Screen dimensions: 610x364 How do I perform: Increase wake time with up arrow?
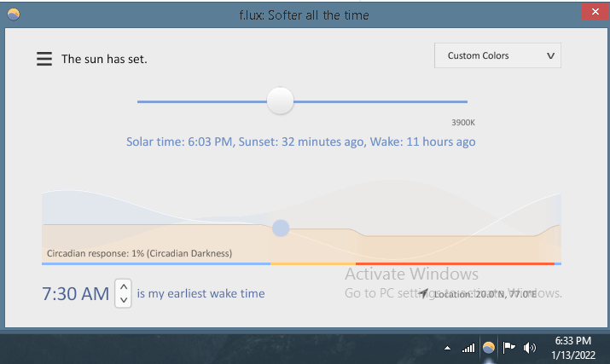(124, 287)
